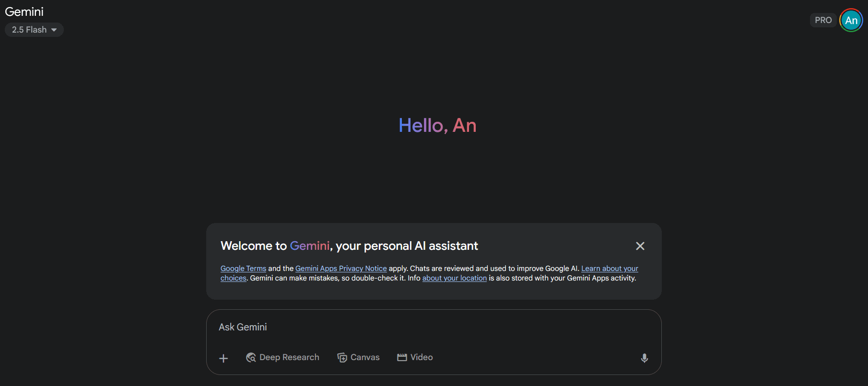
Task: Open the An account avatar
Action: pos(851,20)
